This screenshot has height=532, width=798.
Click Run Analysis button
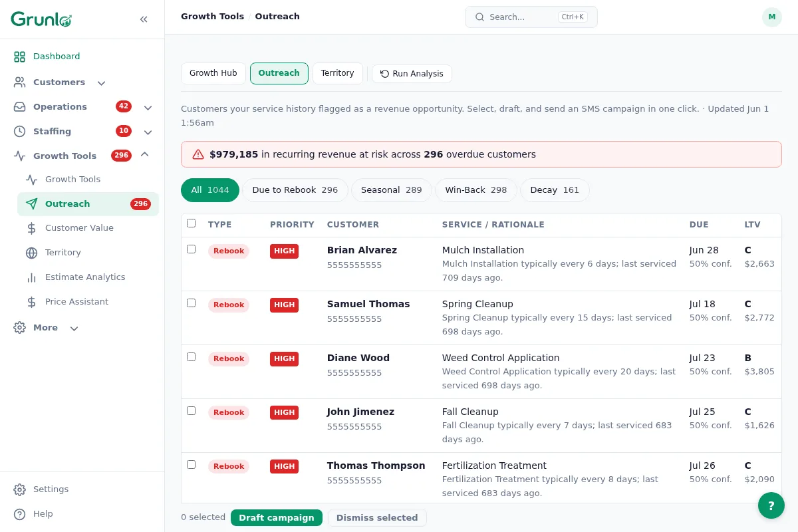click(x=412, y=74)
